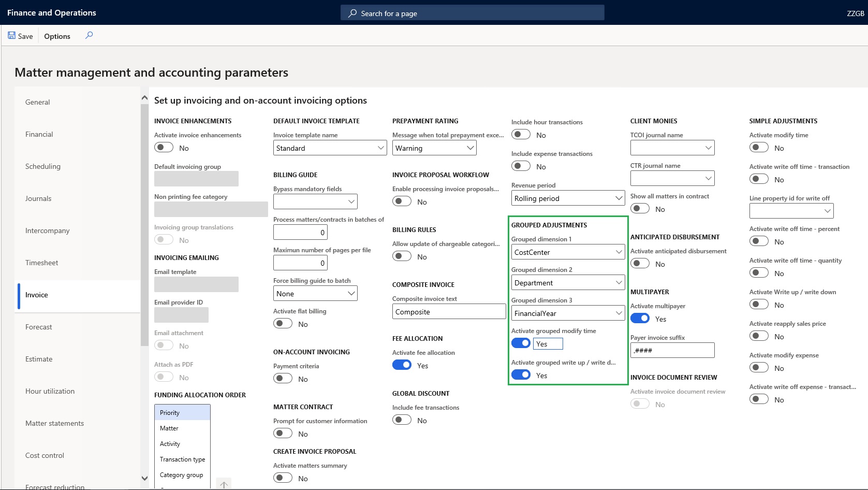
Task: Click Payer invoice suffix field
Action: [x=672, y=350]
